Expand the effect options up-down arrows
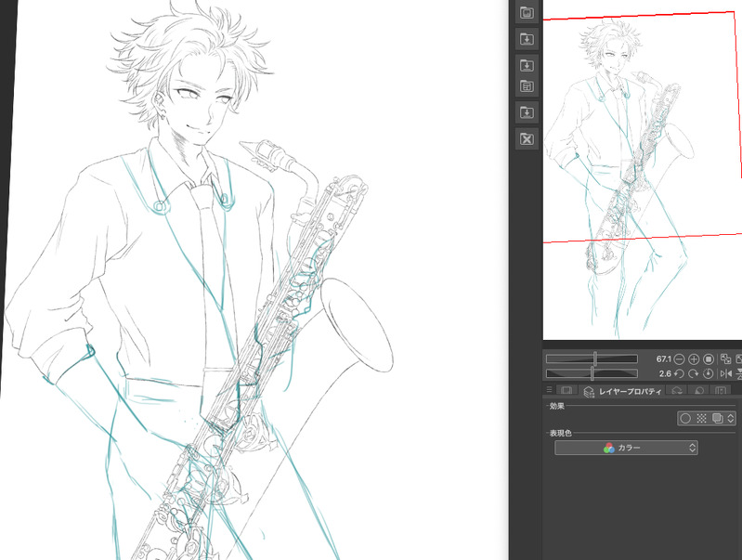 (x=731, y=419)
